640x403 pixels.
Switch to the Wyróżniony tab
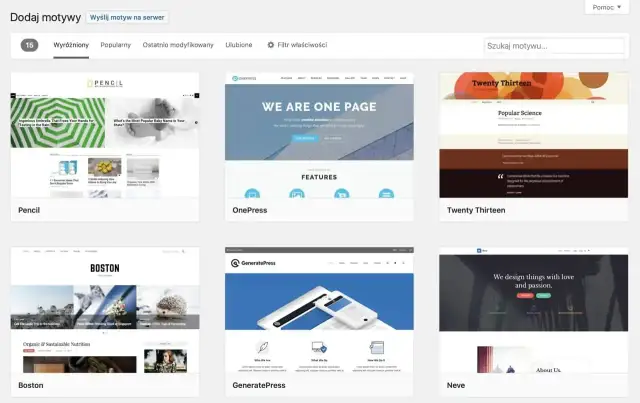71,45
